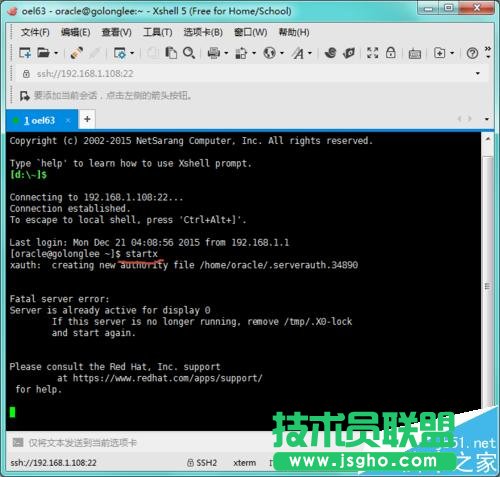Click the lock screen padlock icon
This screenshot has width=500, height=477.
(x=391, y=52)
